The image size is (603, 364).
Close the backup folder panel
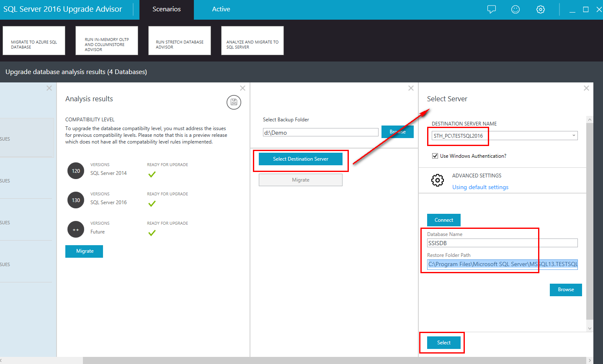click(x=411, y=88)
